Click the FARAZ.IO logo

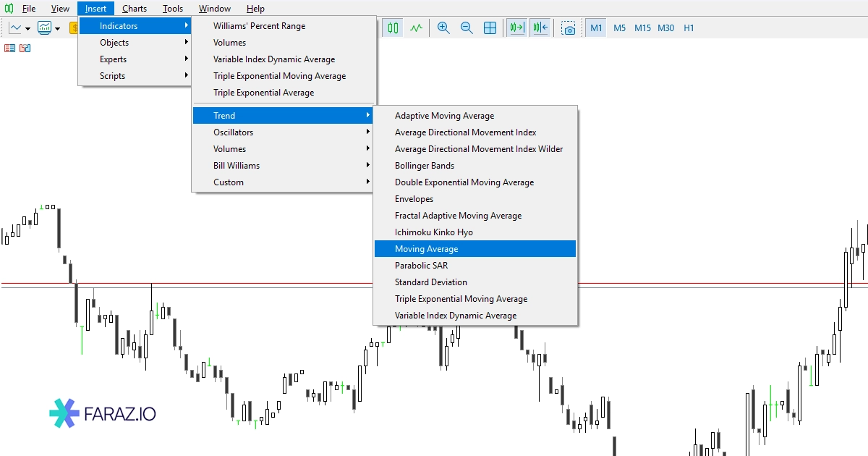click(103, 413)
